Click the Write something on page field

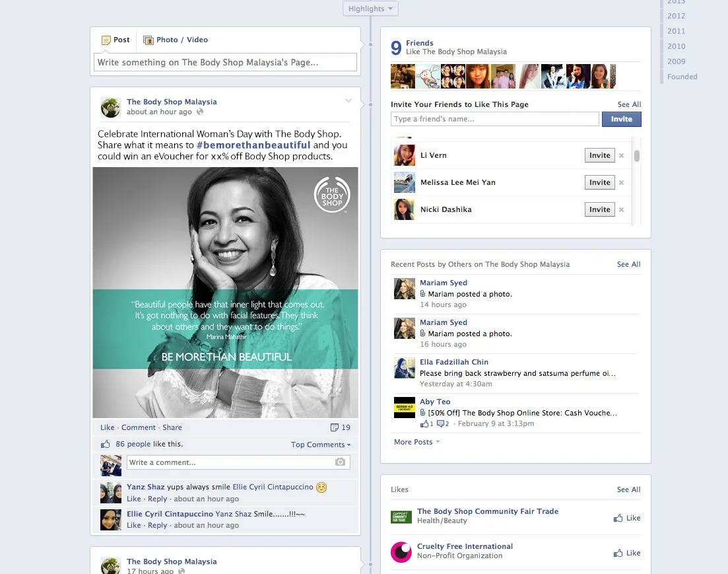225,62
